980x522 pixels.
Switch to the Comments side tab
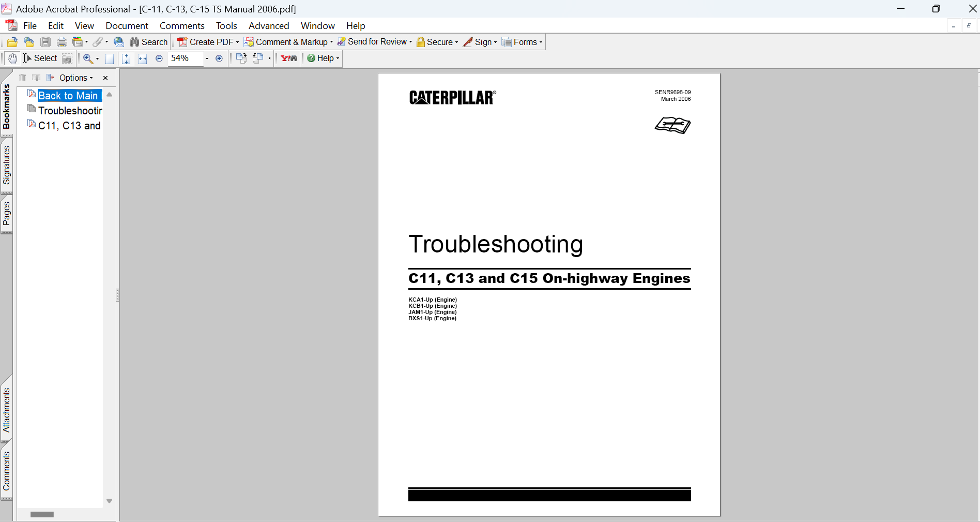7,471
